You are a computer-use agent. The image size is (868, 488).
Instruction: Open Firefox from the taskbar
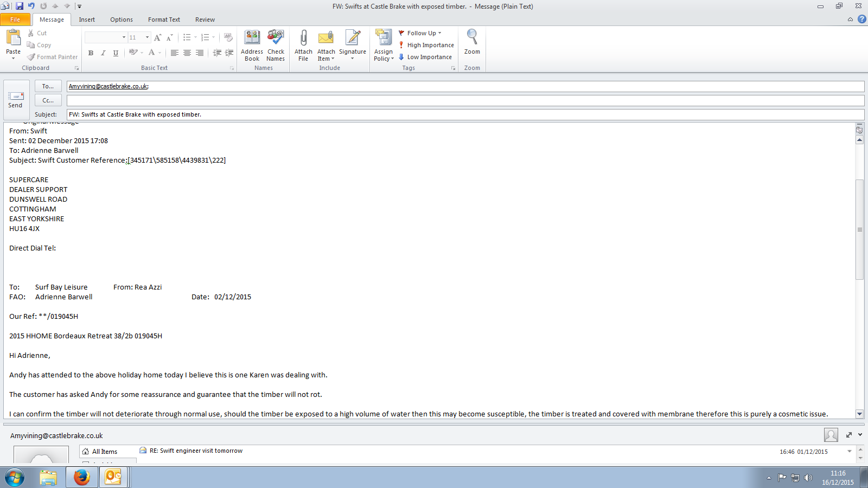coord(82,477)
